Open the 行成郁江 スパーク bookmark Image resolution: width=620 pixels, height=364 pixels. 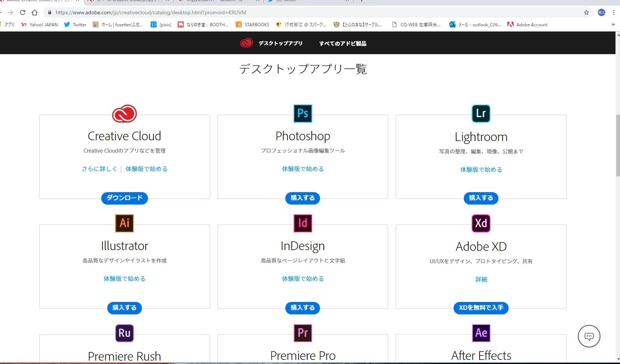(301, 24)
